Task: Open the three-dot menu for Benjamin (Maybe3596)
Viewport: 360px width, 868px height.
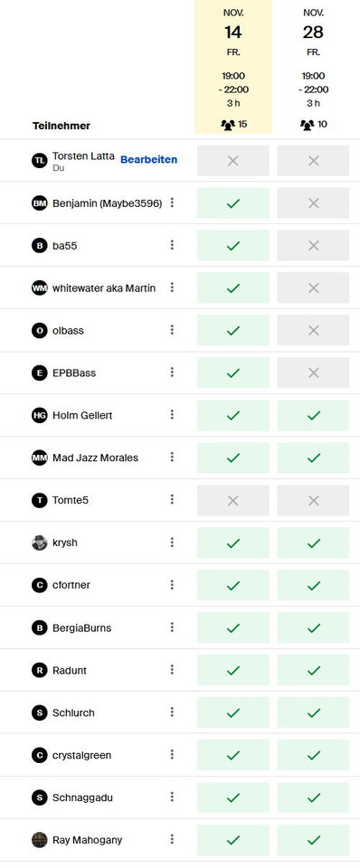Action: (172, 203)
